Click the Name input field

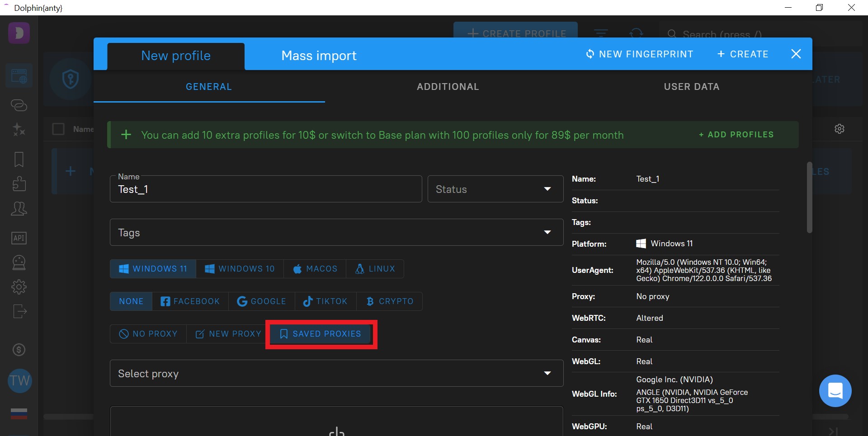click(266, 189)
